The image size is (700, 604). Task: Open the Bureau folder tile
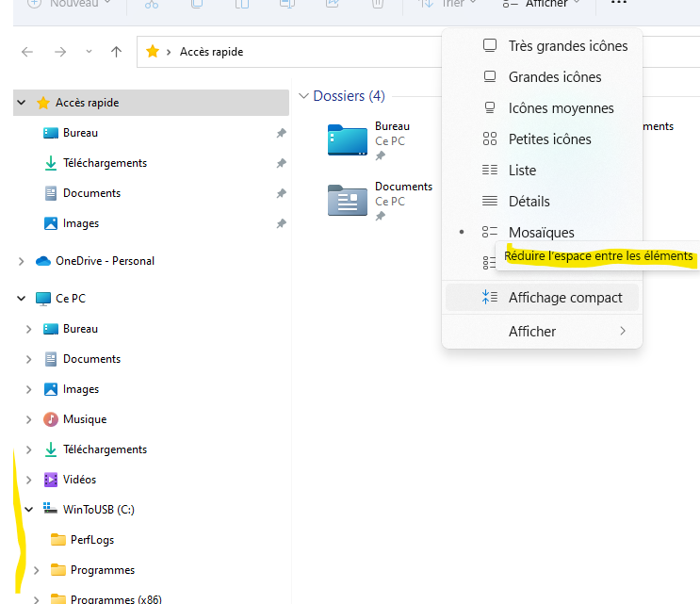click(x=348, y=139)
